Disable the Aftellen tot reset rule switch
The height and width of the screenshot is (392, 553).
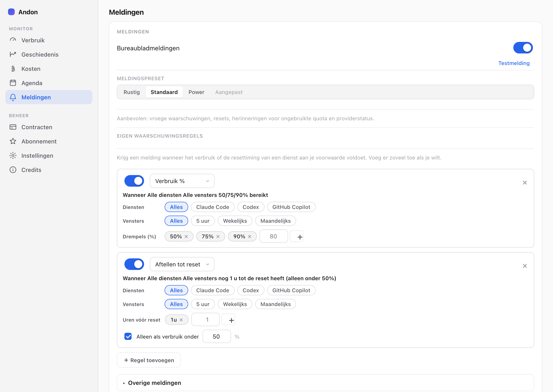point(134,264)
